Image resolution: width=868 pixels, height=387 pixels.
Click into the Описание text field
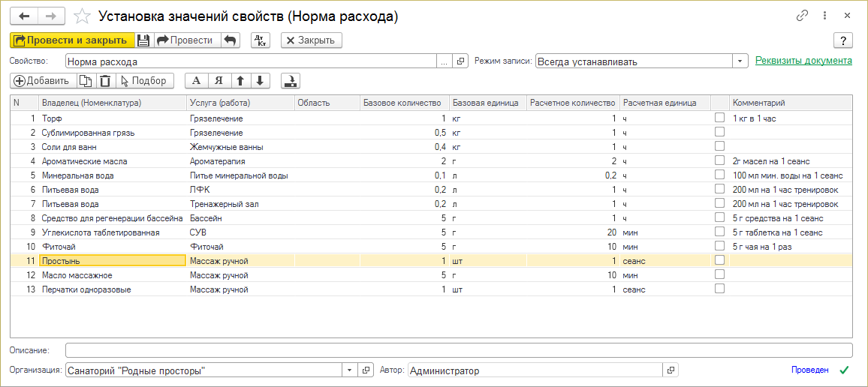458,350
